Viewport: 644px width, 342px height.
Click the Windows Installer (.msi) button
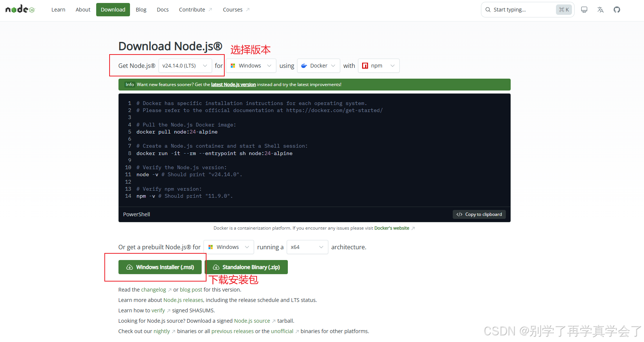(x=160, y=267)
